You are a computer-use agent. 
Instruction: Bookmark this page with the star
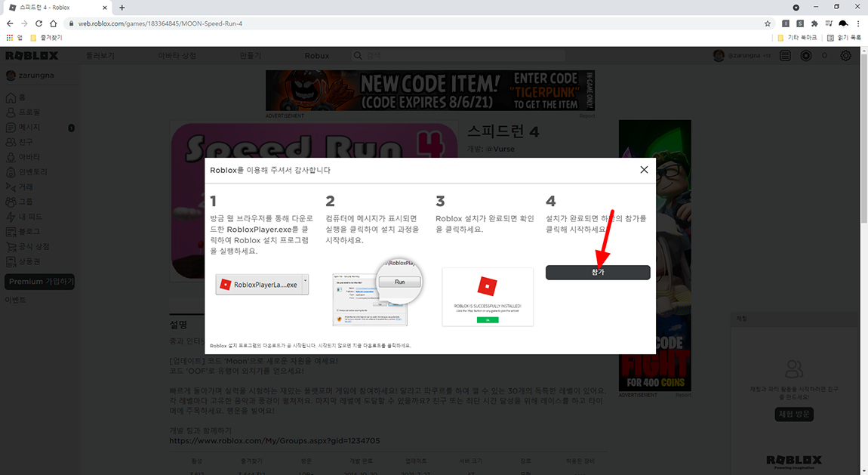[x=768, y=23]
